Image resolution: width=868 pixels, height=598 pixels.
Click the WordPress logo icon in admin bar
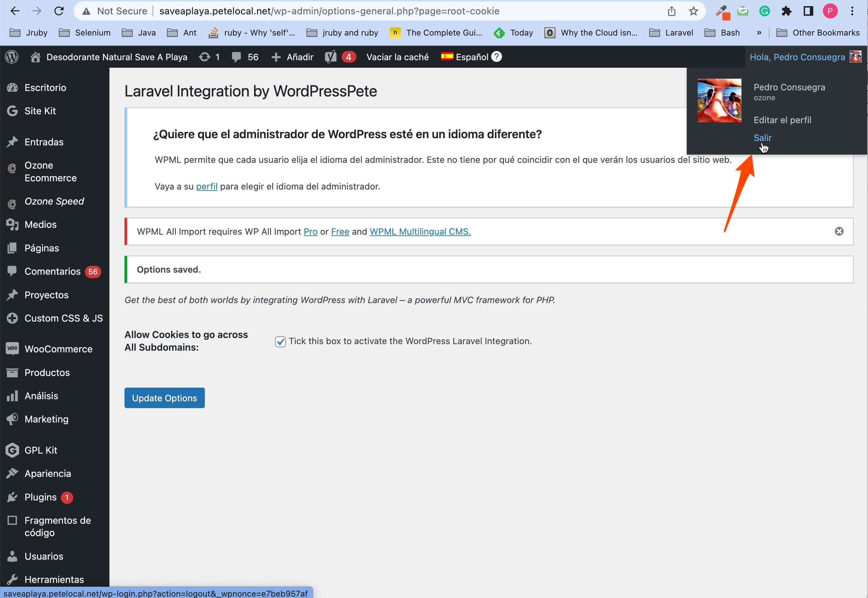[x=11, y=57]
